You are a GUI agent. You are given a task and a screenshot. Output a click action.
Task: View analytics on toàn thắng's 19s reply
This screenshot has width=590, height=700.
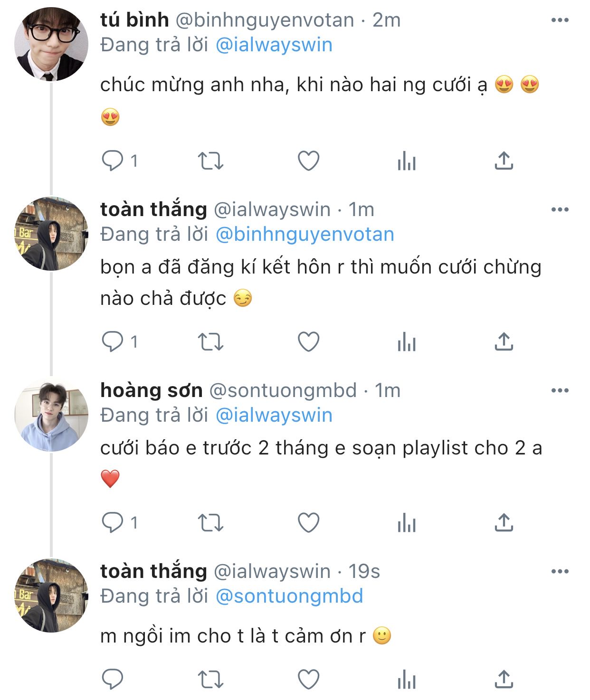(x=406, y=680)
